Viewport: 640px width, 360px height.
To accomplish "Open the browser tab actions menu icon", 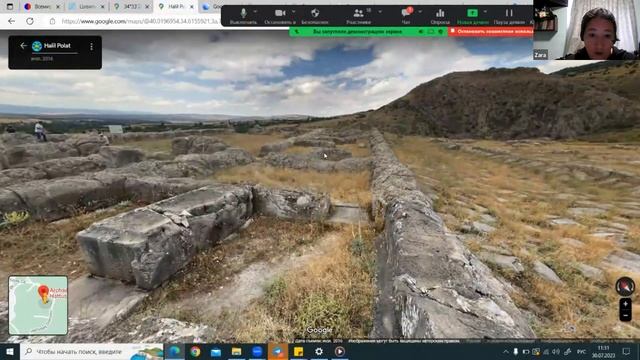I will [x=10, y=7].
